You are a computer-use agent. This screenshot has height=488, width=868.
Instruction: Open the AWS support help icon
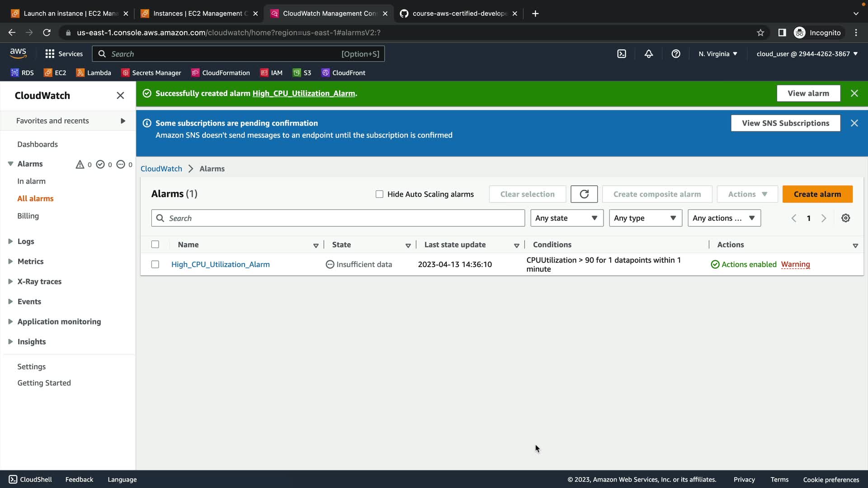(676, 54)
